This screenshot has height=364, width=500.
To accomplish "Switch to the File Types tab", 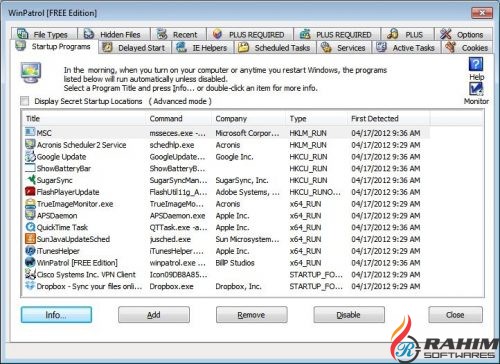I will pos(44,34).
